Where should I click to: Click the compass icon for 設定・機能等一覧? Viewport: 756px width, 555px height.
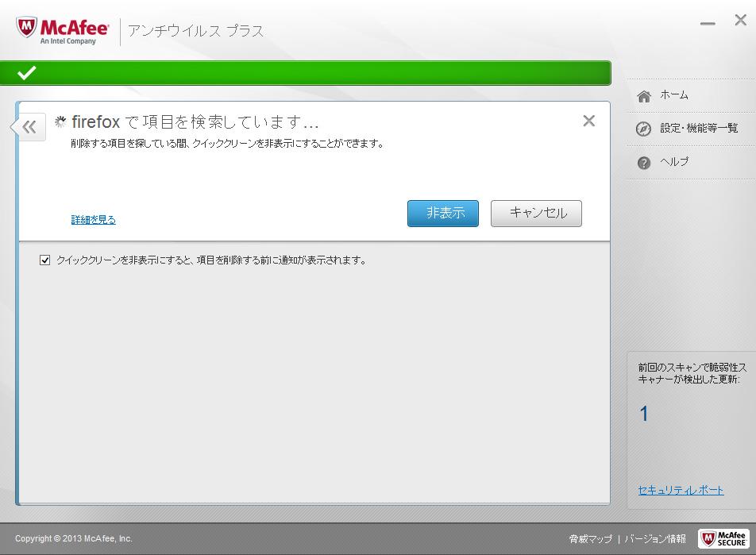coord(644,129)
